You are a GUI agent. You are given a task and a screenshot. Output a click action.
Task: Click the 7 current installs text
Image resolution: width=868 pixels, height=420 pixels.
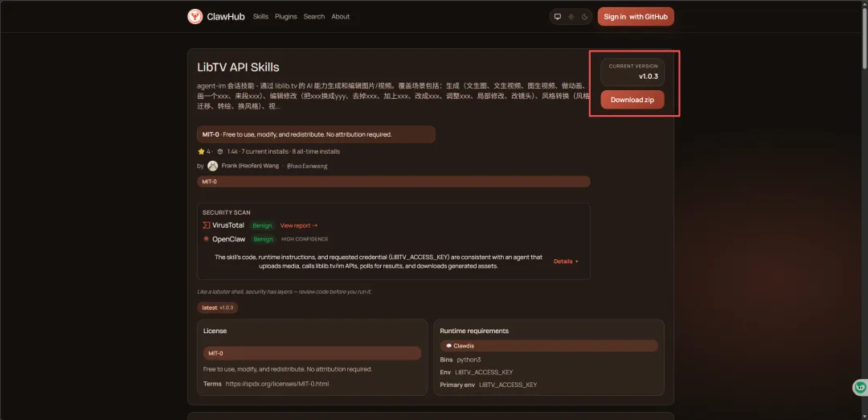[x=265, y=151]
